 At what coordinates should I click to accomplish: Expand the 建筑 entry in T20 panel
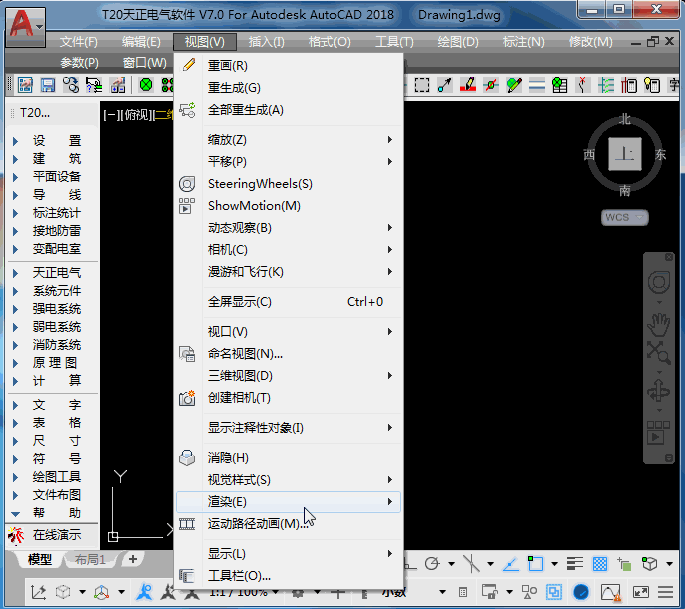16,159
